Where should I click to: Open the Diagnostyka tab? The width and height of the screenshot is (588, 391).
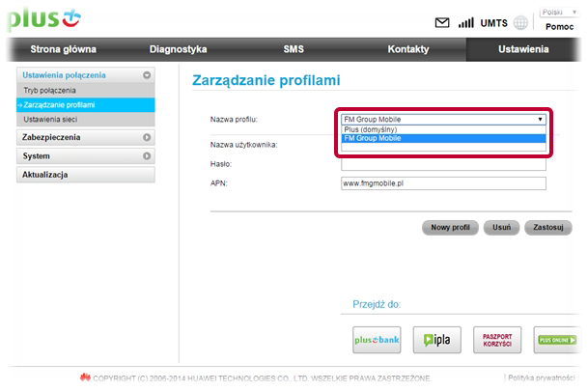178,49
